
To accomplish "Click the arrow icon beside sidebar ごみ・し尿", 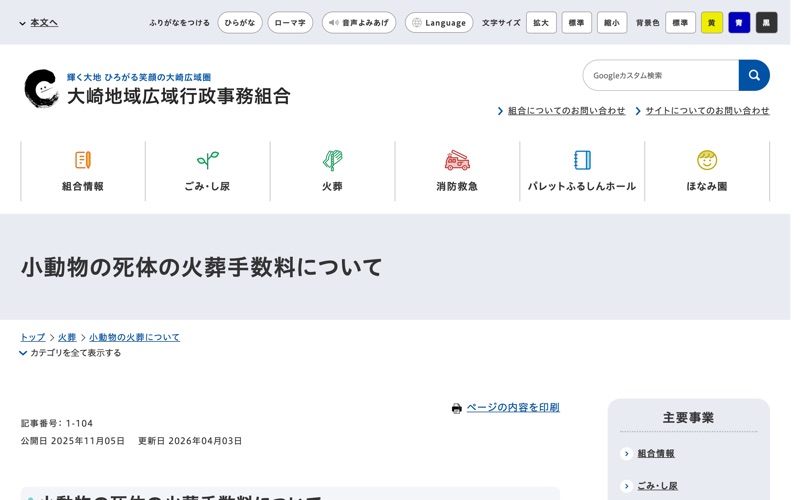I will [x=627, y=486].
